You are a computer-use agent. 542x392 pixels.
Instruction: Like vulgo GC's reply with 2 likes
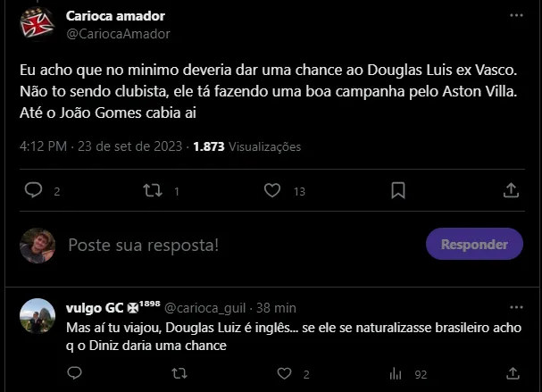pyautogui.click(x=284, y=373)
